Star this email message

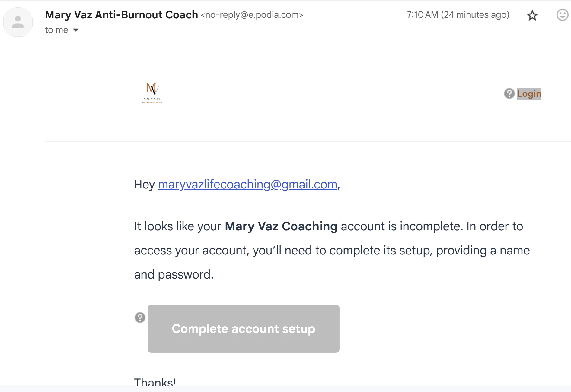(x=532, y=15)
